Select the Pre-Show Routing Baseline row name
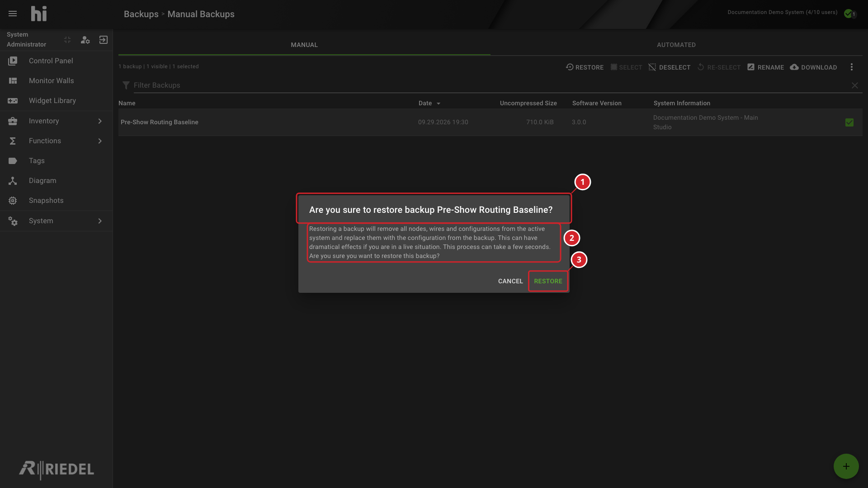 (x=160, y=122)
